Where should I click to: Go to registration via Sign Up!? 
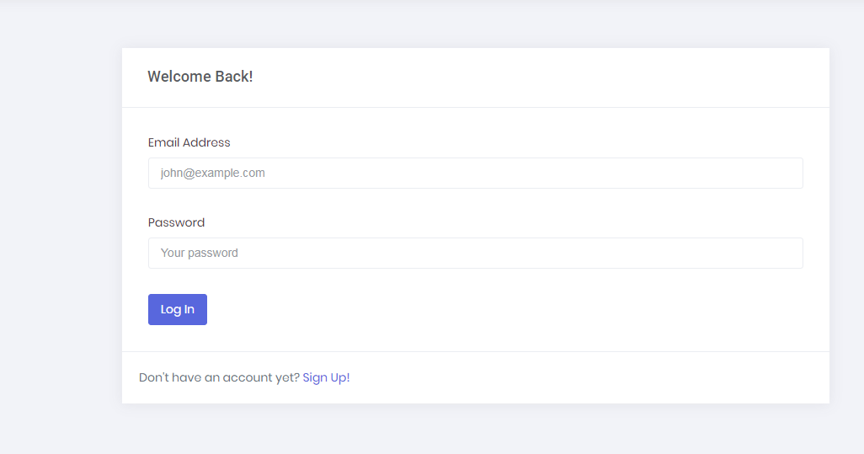point(326,377)
